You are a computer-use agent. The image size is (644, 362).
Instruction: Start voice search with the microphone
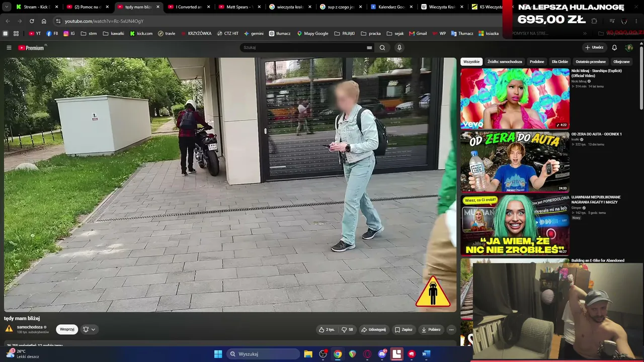(399, 48)
